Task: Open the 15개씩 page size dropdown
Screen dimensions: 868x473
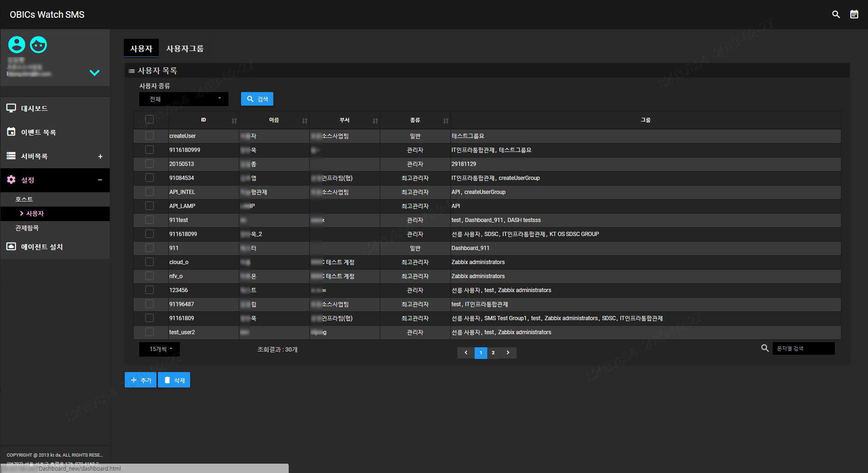Action: click(159, 349)
